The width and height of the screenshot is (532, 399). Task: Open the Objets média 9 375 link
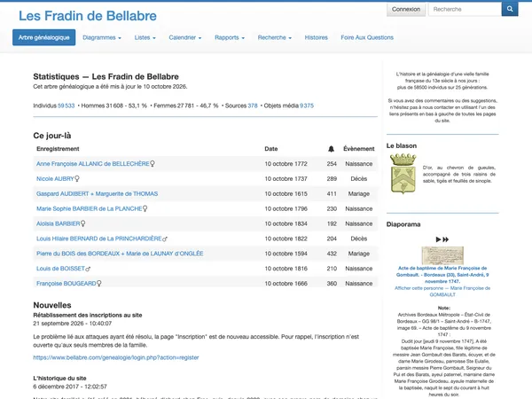[307, 106]
